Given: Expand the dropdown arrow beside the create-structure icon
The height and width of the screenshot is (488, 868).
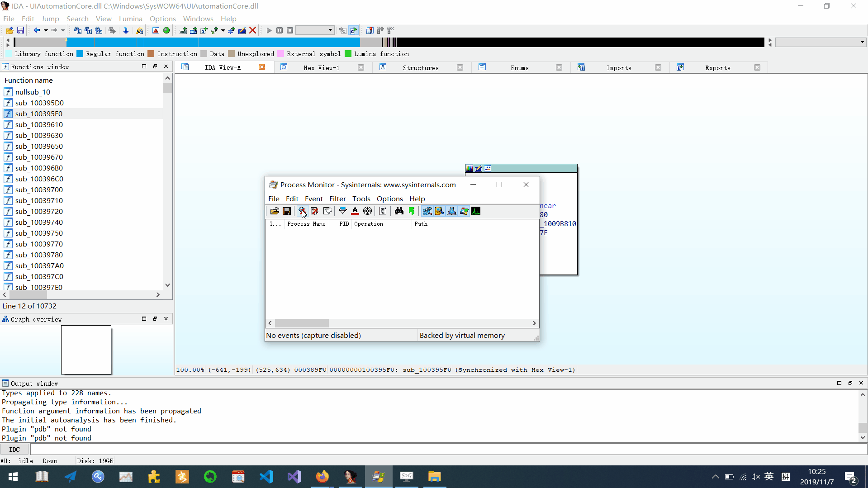Looking at the screenshot, I should 223,30.
